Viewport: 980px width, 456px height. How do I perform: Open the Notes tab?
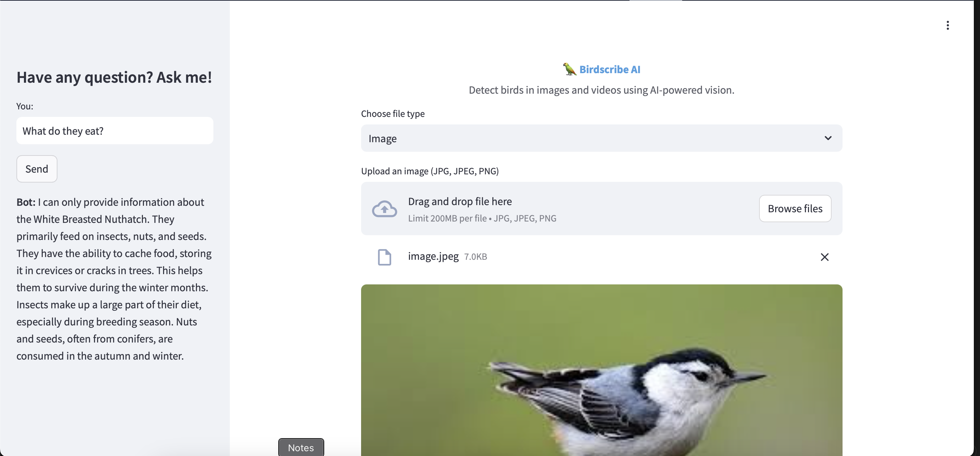[x=301, y=448]
